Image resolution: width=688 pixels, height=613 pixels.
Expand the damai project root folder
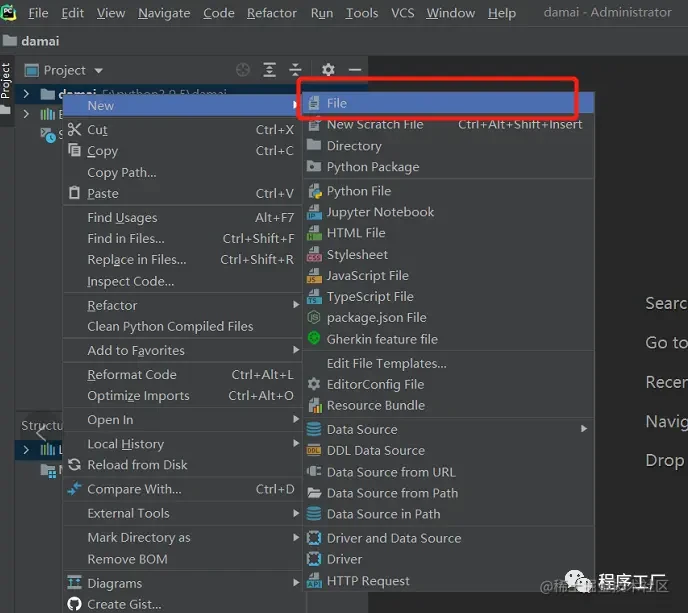click(x=26, y=93)
